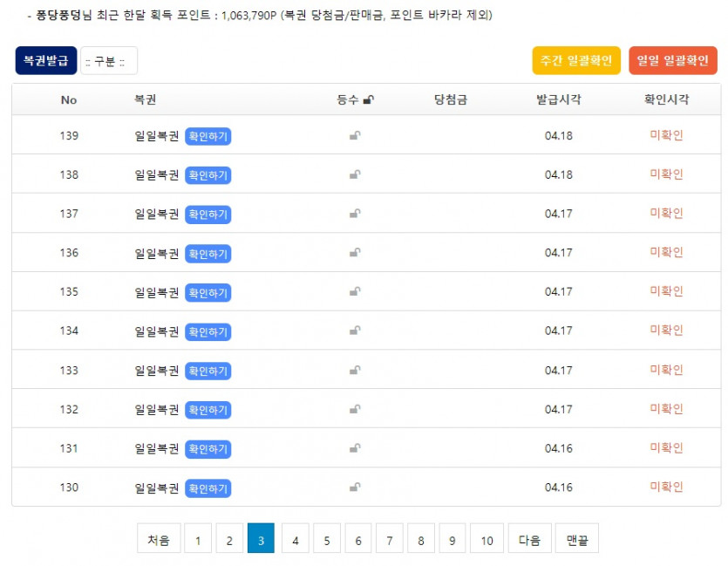The image size is (728, 566).
Task: Click the 확인시각 column header
Action: click(666, 99)
